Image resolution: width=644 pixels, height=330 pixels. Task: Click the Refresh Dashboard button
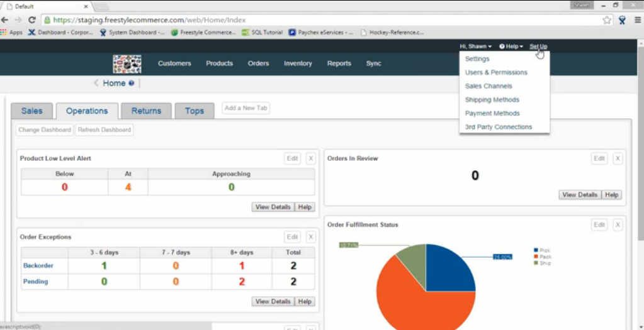pyautogui.click(x=104, y=130)
